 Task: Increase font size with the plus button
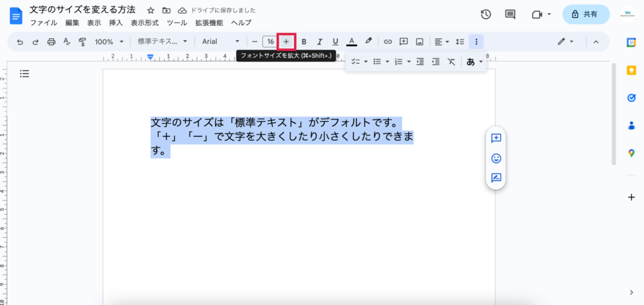coord(286,42)
